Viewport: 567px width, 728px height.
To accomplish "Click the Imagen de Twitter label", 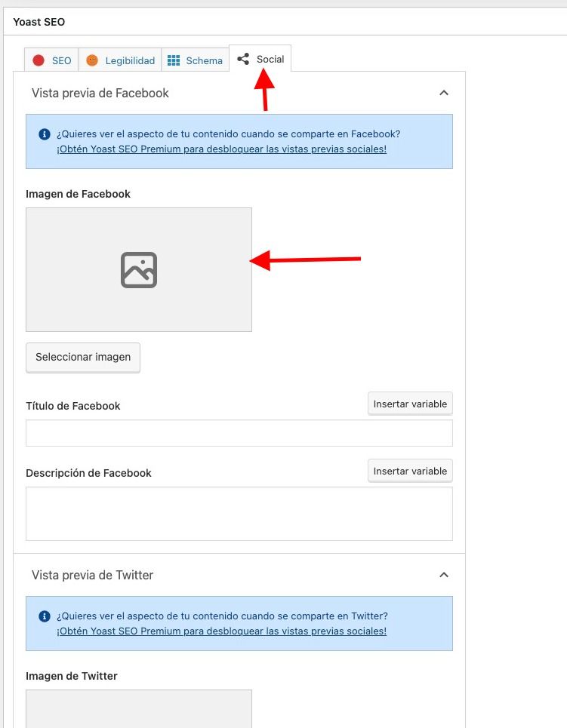I will tap(72, 676).
